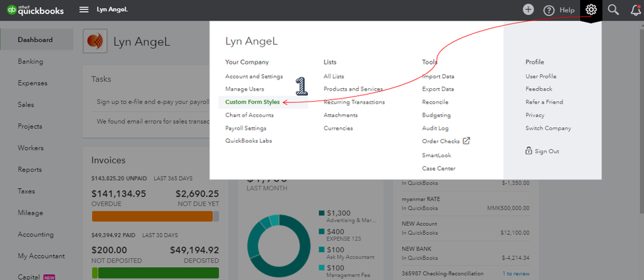
Task: Choose Switch Company
Action: pos(548,128)
